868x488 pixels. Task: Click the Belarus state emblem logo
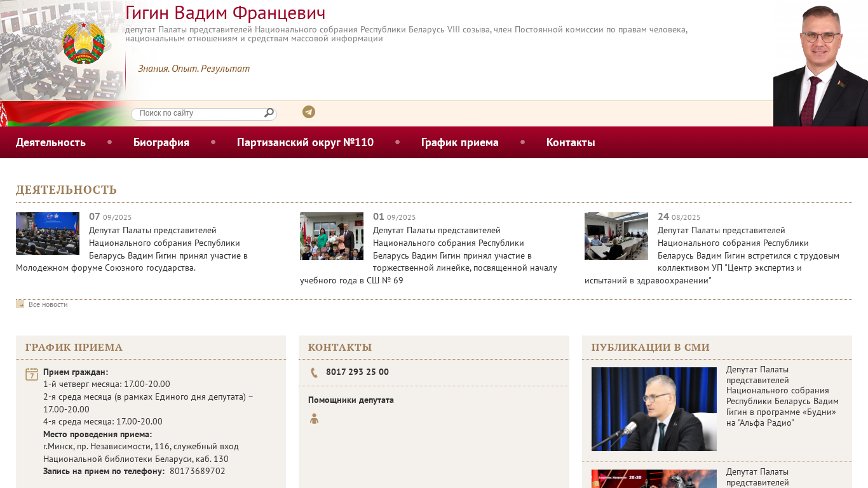coord(83,43)
